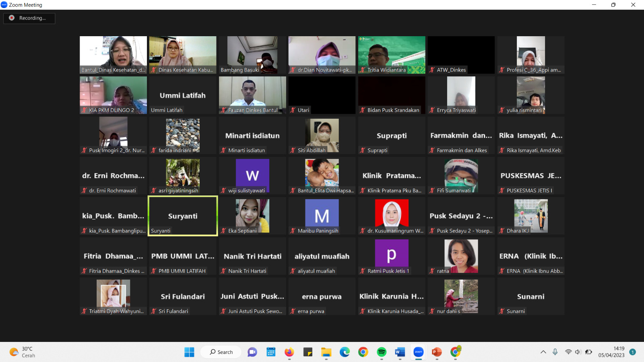Open PowerPoint from the taskbar
The image size is (644, 362).
[437, 352]
